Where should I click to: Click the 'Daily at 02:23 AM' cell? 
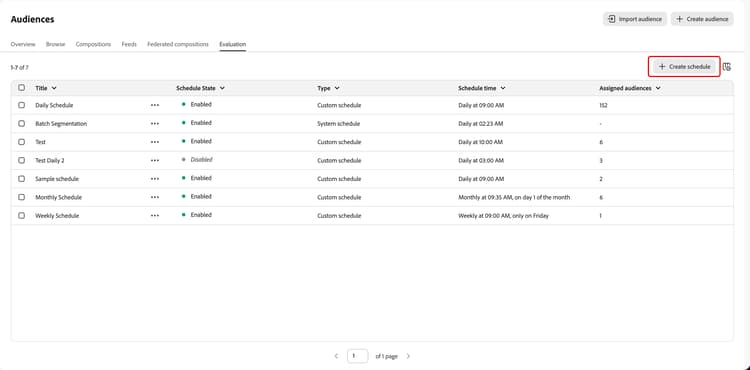pos(481,123)
